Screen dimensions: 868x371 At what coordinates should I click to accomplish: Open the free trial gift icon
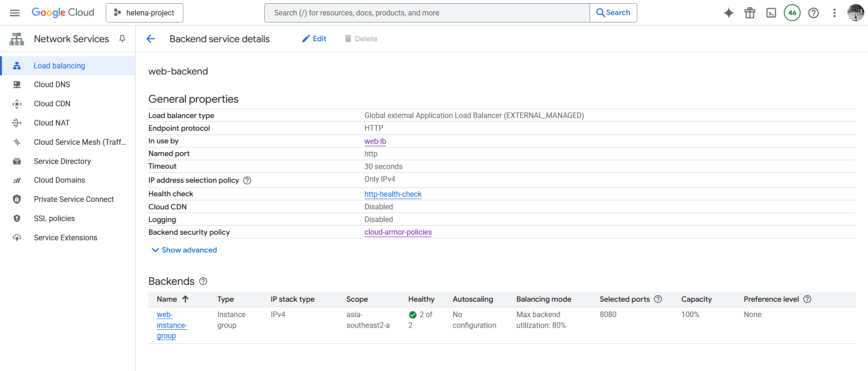tap(750, 13)
